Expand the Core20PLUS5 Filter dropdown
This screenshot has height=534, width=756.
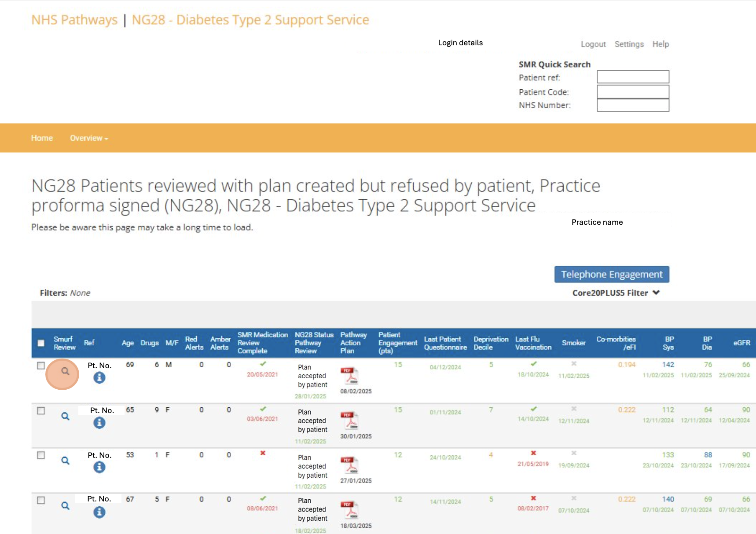pos(616,293)
